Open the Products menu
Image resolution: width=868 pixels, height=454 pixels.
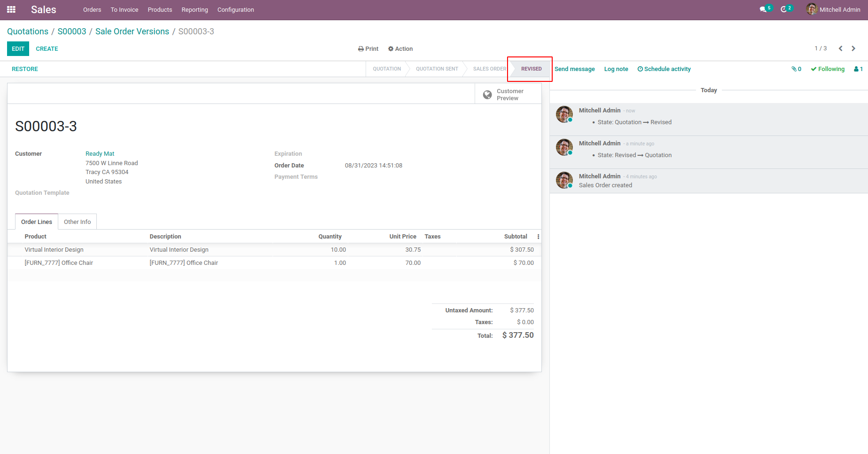point(160,10)
